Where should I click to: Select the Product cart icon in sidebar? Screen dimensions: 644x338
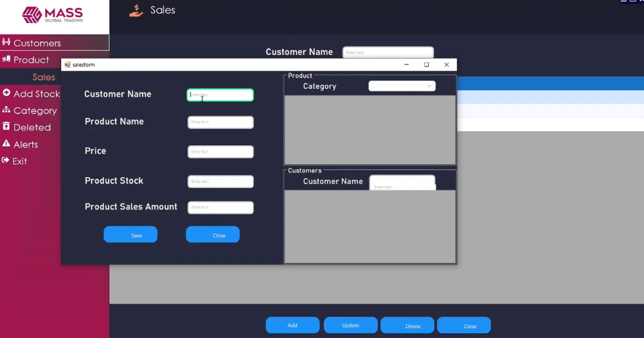pyautogui.click(x=6, y=60)
